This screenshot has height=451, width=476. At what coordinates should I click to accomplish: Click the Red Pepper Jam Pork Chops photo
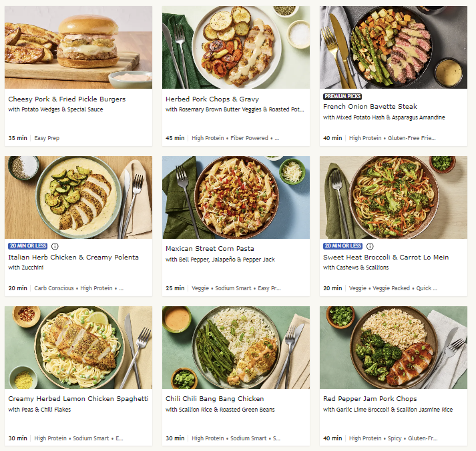click(393, 348)
